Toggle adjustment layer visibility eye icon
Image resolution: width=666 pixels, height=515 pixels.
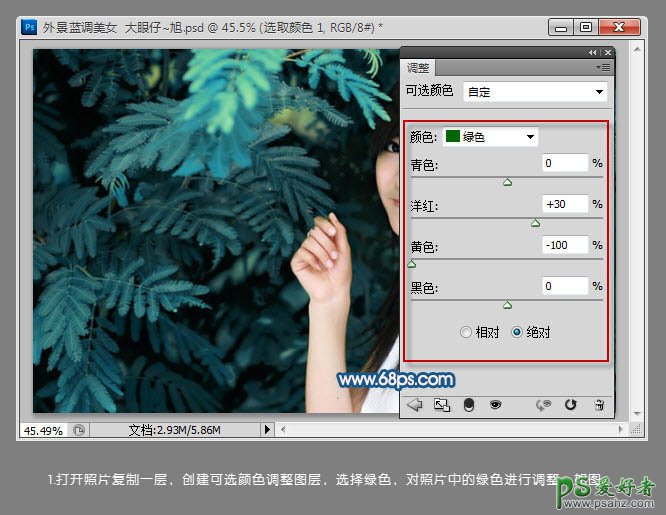click(495, 405)
